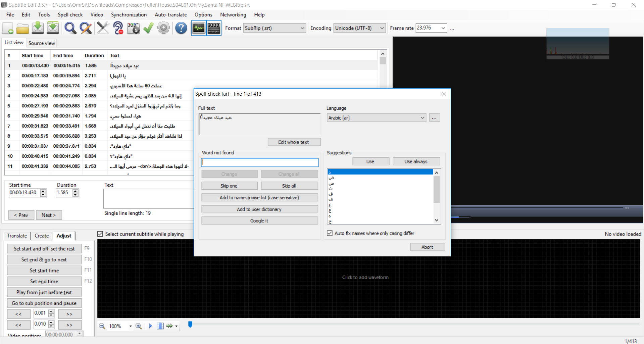This screenshot has width=644, height=344.
Task: Open the File menu
Action: click(10, 15)
